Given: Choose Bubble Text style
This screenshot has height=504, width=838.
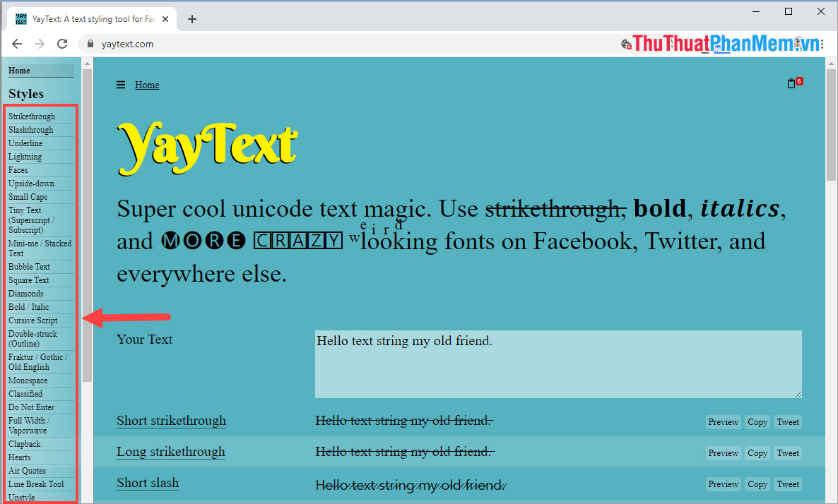Looking at the screenshot, I should click(29, 266).
